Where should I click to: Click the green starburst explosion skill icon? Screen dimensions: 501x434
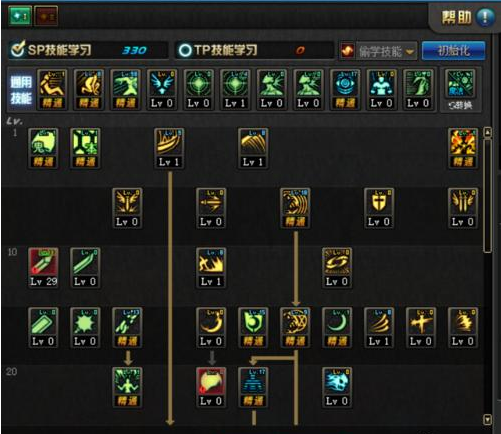pyautogui.click(x=85, y=328)
